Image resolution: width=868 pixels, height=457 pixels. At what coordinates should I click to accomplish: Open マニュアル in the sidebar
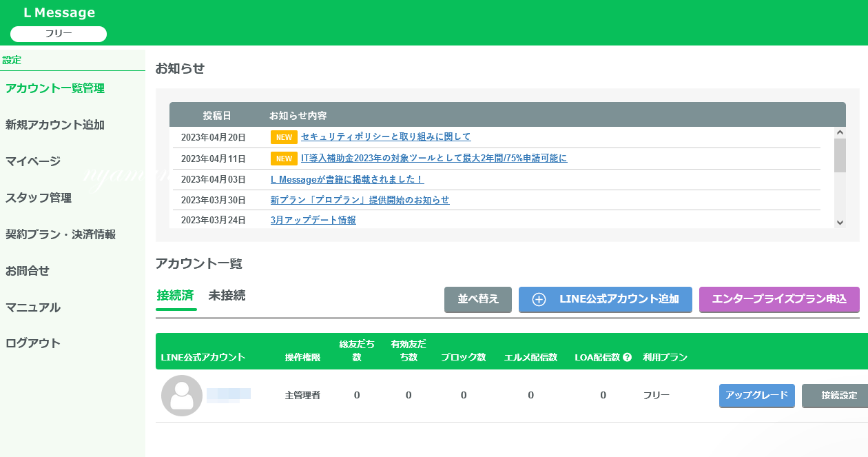(33, 307)
